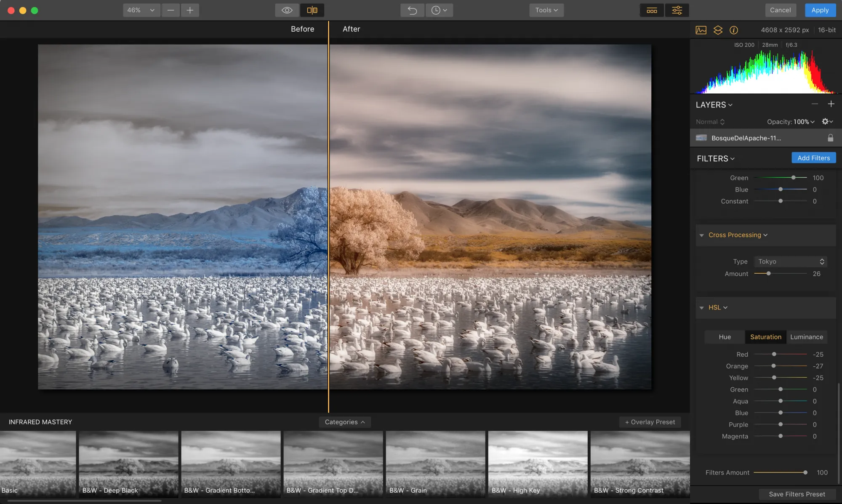Open the layer settings gear menu
The height and width of the screenshot is (504, 842).
click(x=827, y=122)
